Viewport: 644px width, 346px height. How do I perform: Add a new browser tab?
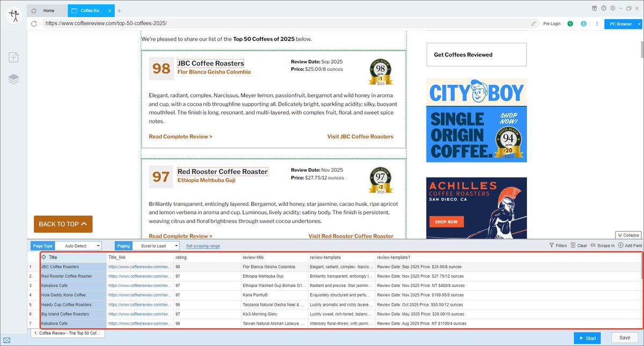tap(119, 10)
